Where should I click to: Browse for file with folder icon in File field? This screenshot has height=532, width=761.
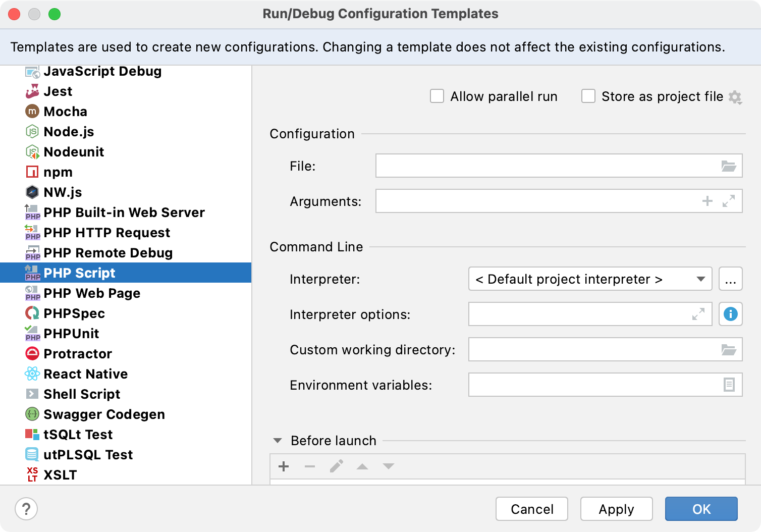[729, 166]
